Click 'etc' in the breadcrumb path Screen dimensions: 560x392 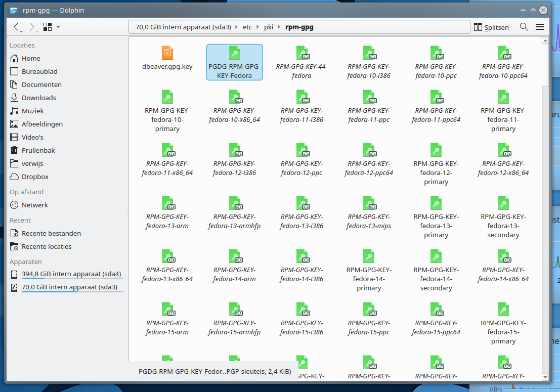click(x=247, y=27)
